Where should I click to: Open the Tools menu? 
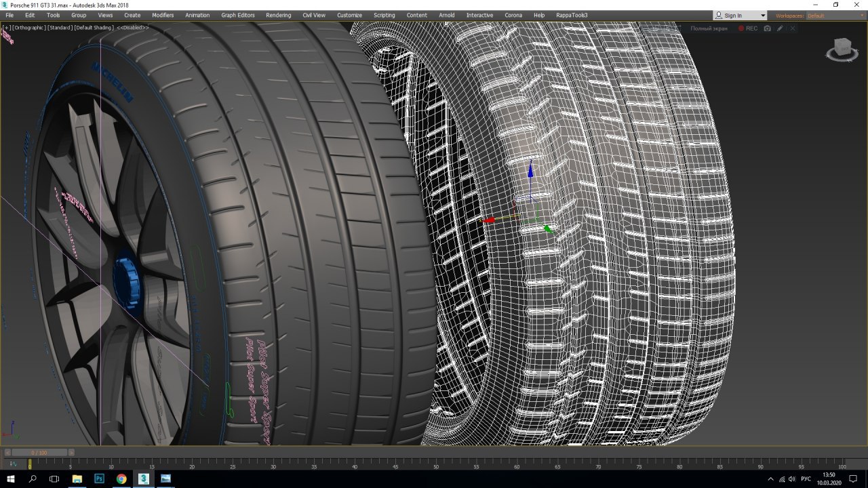[x=53, y=15]
